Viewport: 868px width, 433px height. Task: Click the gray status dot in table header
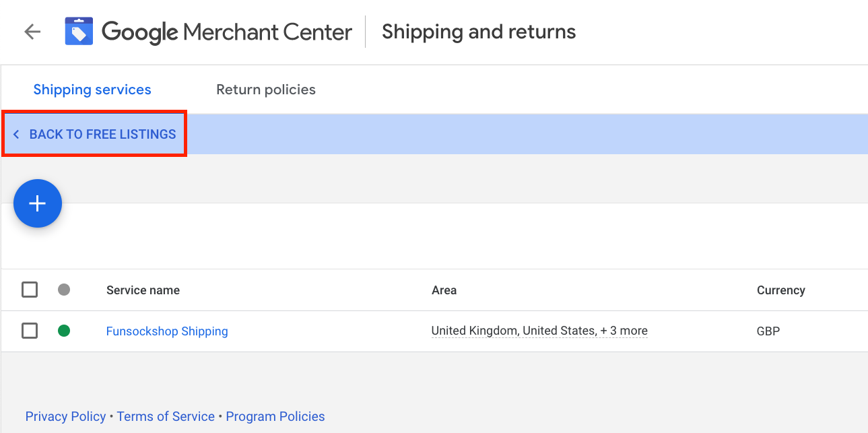tap(64, 290)
